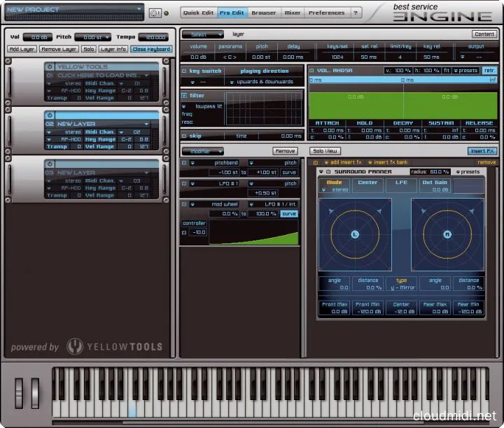The width and height of the screenshot is (504, 428).
Task: Click the panic button beside the project name
Action: point(155,13)
